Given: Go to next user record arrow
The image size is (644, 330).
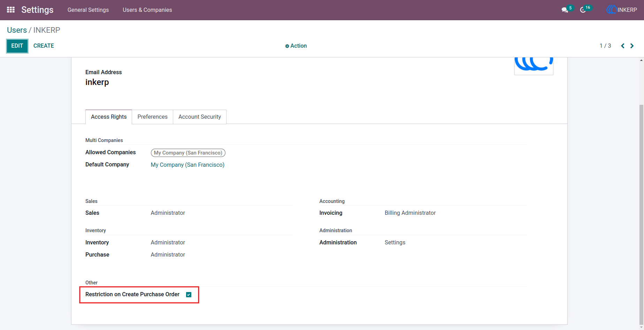Looking at the screenshot, I should (632, 46).
